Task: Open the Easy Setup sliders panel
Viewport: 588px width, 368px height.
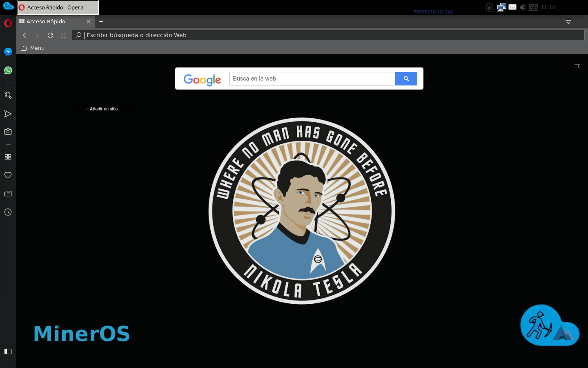Action: coord(577,66)
